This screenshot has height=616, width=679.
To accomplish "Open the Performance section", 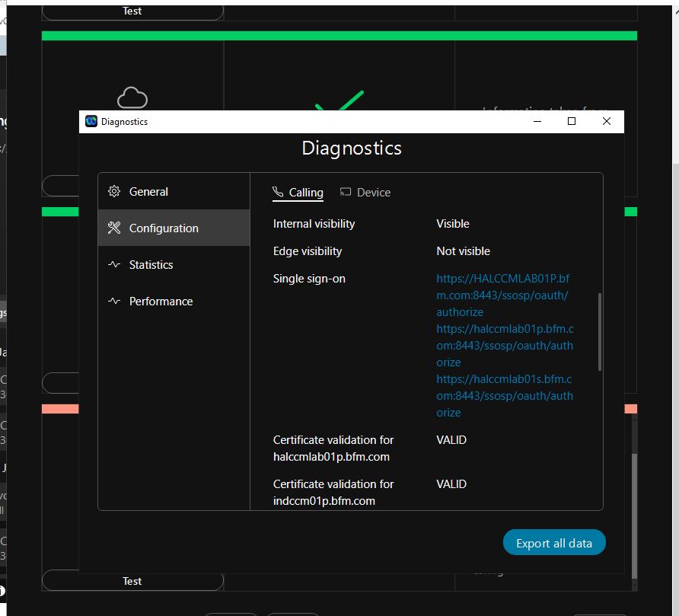I will (x=161, y=302).
